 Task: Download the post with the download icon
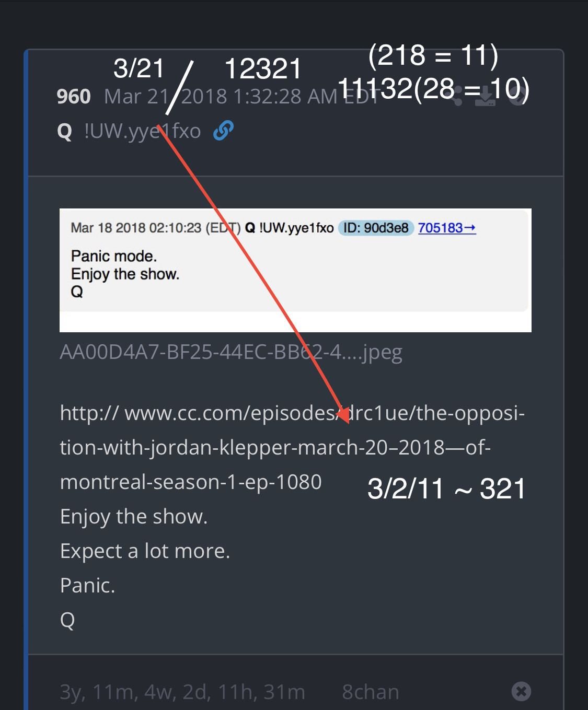coord(485,96)
